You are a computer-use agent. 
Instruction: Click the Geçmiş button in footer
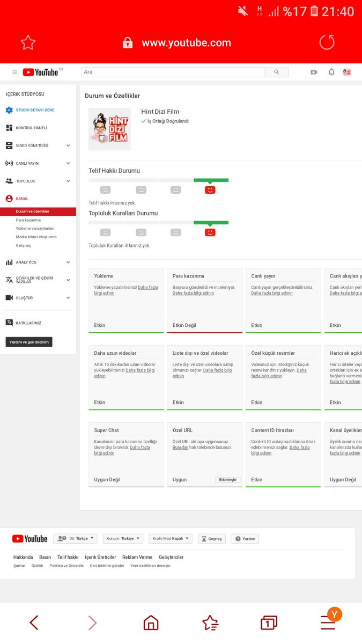tap(212, 538)
